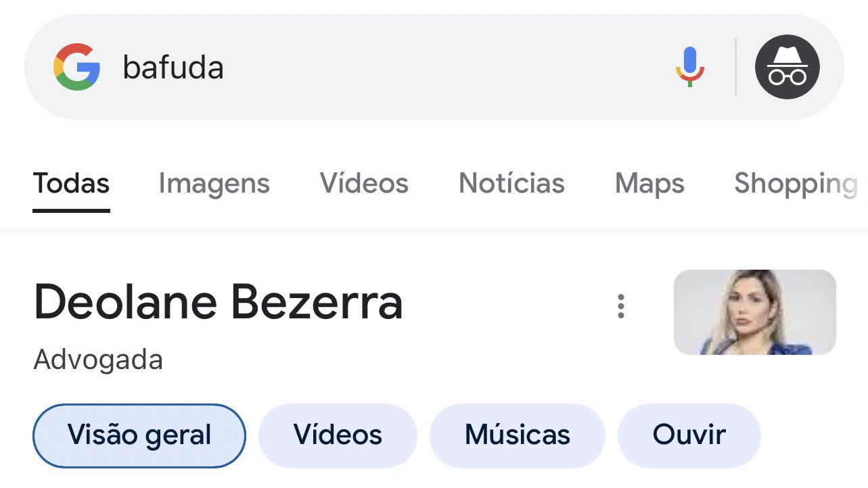Switch to the Imagens tab
Screen dimensions: 868x488
point(214,184)
